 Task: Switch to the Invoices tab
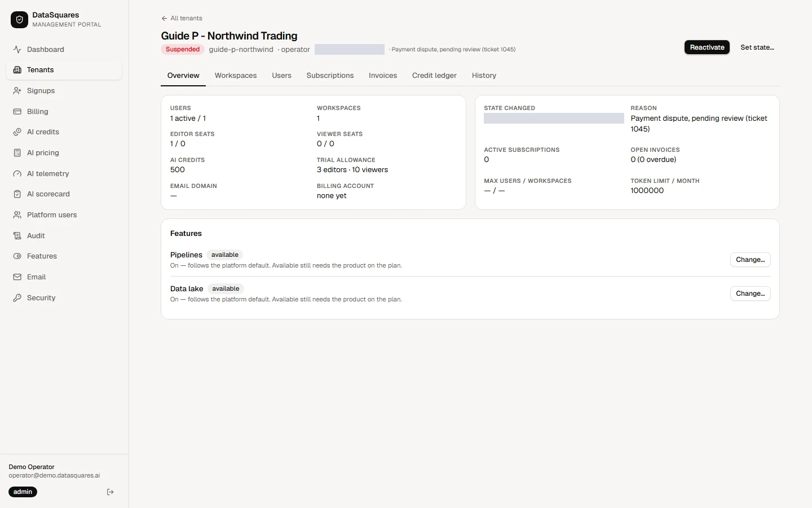pos(383,76)
